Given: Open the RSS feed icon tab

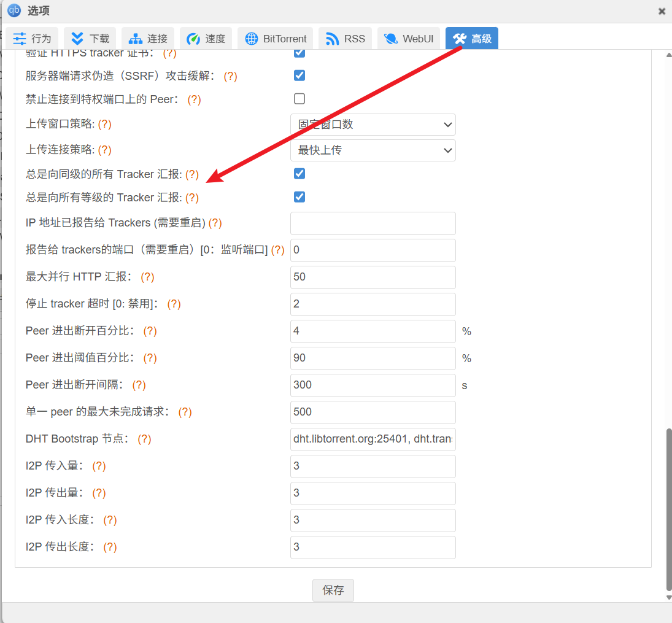Looking at the screenshot, I should [333, 39].
